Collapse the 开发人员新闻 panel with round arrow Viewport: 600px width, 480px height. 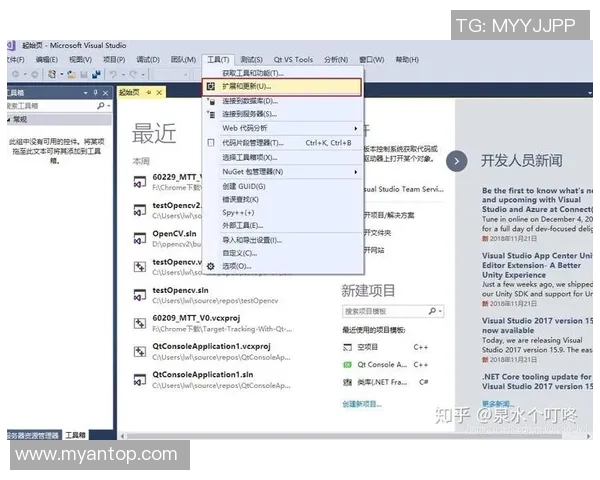(457, 161)
